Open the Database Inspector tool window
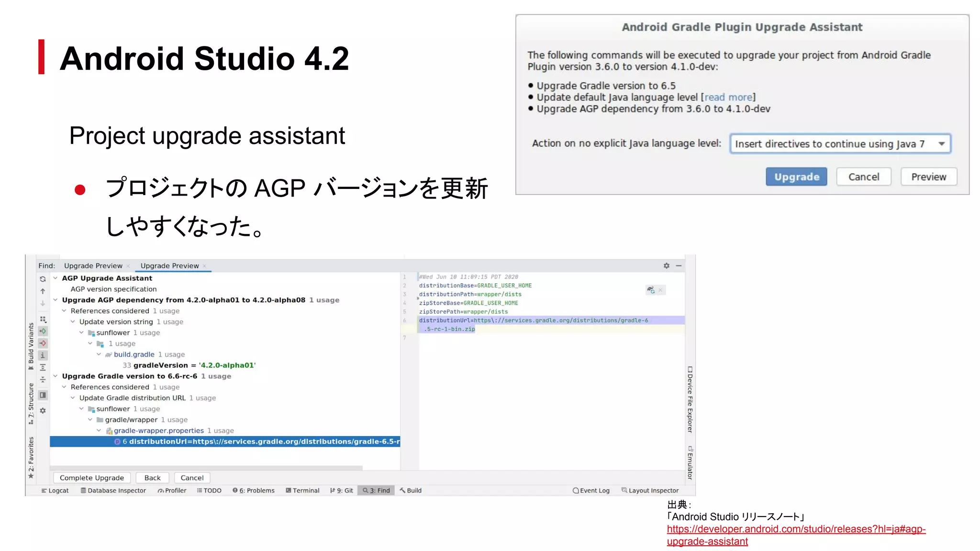Image resolution: width=980 pixels, height=551 pixels. [x=113, y=490]
